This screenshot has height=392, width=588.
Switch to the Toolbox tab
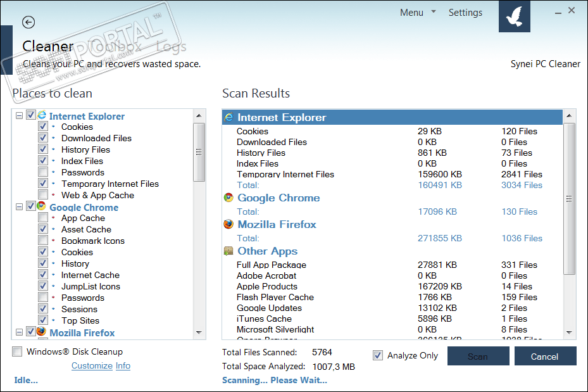(x=116, y=46)
